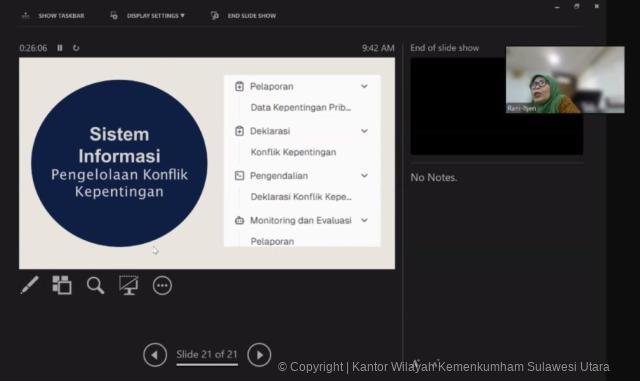This screenshot has height=381, width=640.
Task: Click the Show Taskbar button
Action: (53, 16)
